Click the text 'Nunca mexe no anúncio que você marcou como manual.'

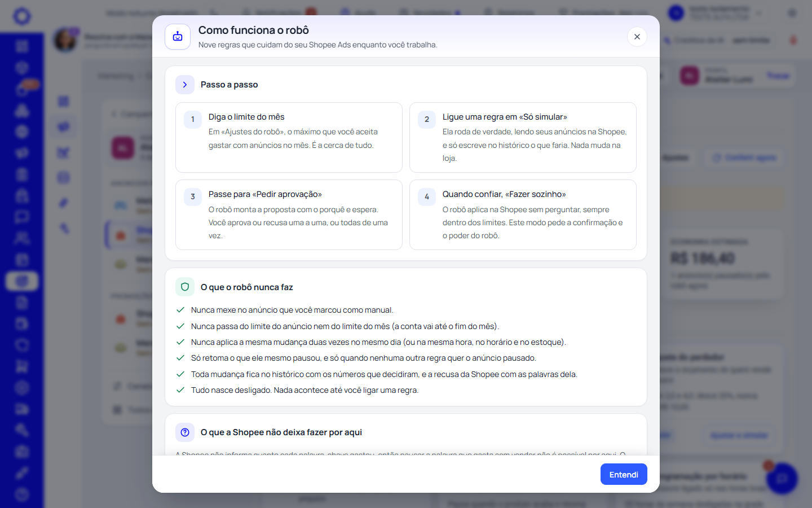pos(292,310)
